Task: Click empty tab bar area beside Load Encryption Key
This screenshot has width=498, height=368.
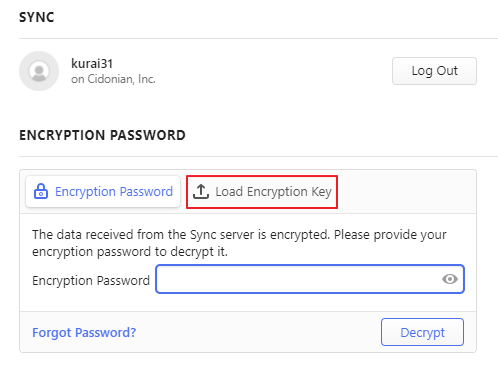Action: 407,192
